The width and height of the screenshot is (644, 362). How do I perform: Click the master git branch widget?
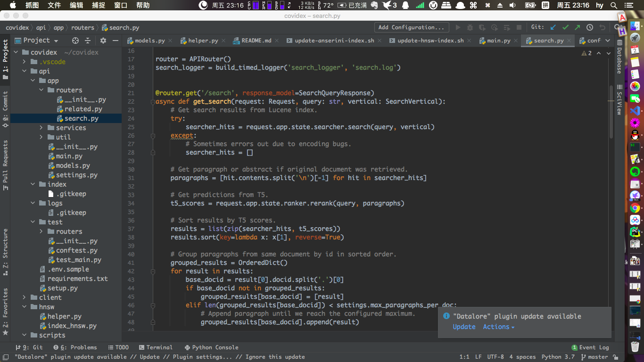594,357
